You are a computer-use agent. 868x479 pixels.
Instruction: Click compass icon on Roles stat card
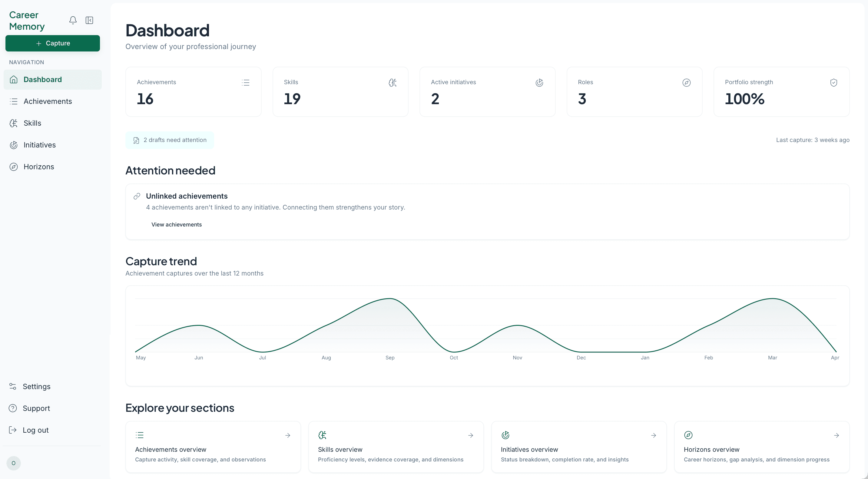(x=686, y=83)
